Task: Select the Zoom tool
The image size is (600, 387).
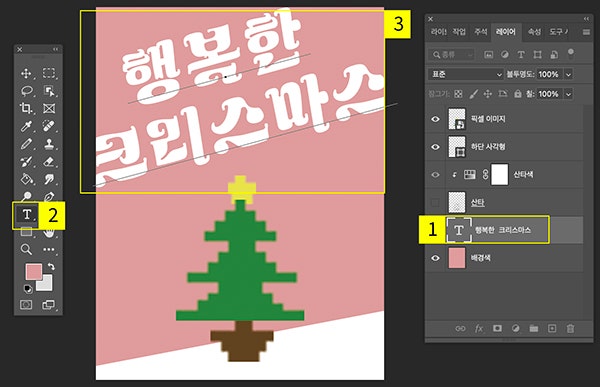Action: [x=26, y=250]
